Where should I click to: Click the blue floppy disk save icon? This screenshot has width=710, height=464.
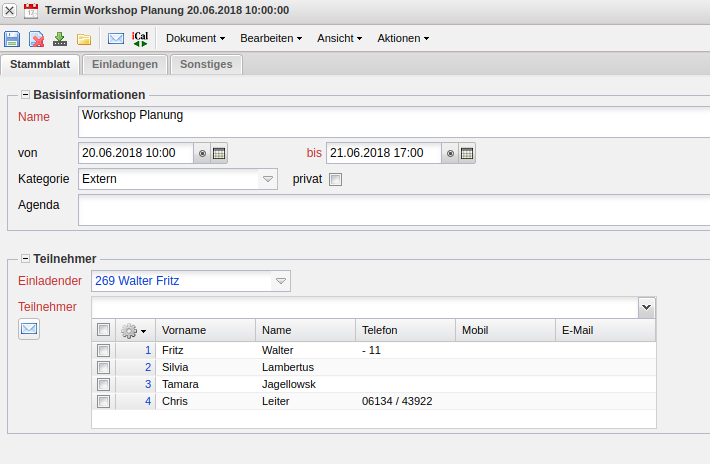[x=12, y=39]
